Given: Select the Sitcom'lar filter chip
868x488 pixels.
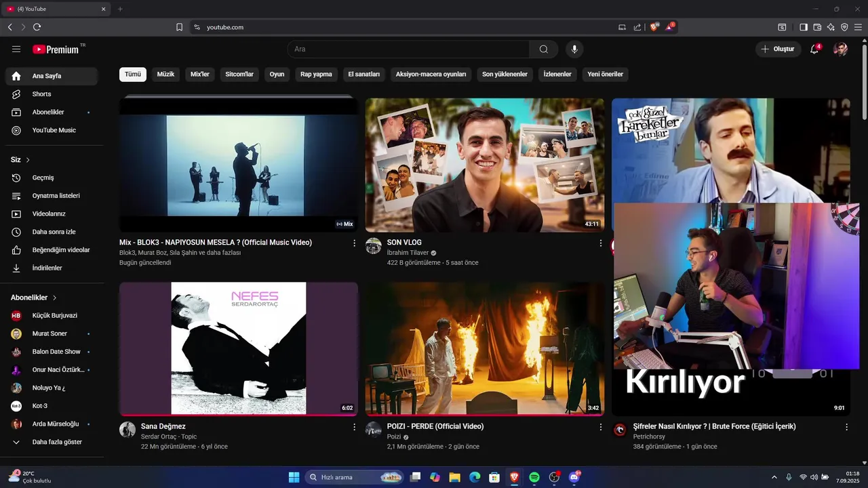Looking at the screenshot, I should 239,75.
